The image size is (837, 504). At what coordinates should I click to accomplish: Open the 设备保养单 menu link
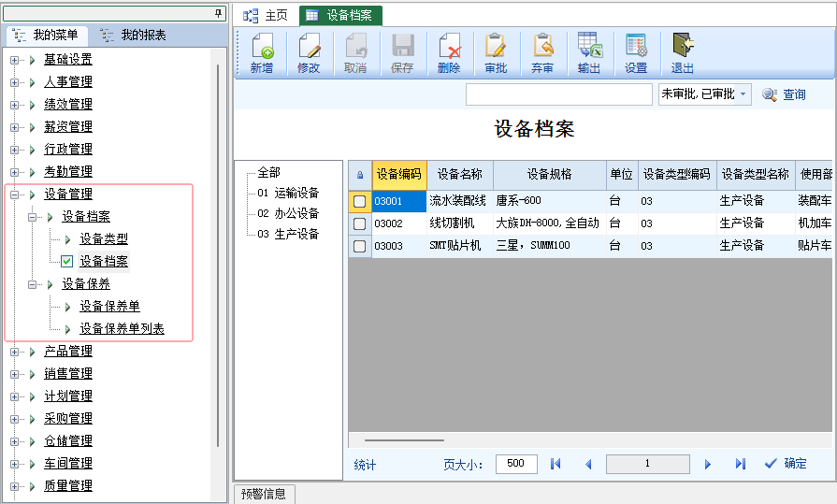click(110, 306)
